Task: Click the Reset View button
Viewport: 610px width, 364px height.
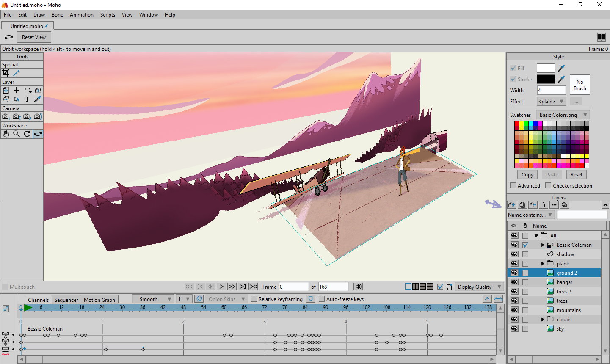Action: coord(33,37)
